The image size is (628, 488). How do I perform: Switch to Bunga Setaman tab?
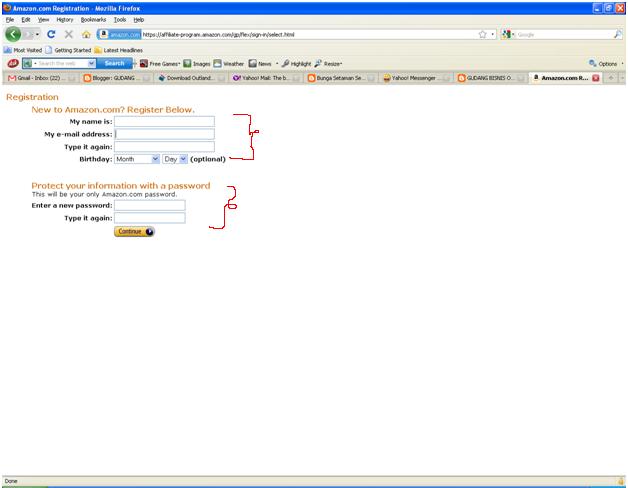click(x=342, y=78)
